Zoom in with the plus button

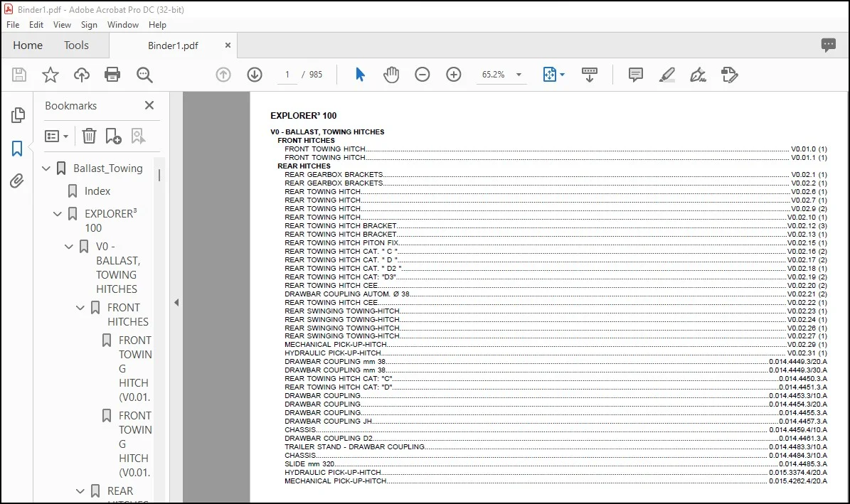(x=454, y=75)
